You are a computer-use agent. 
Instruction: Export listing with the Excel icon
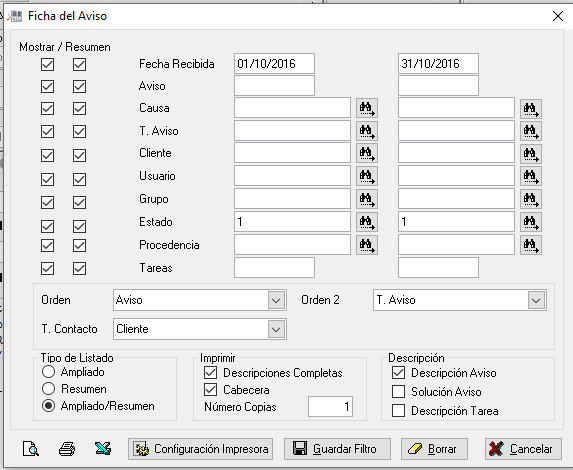pos(103,448)
